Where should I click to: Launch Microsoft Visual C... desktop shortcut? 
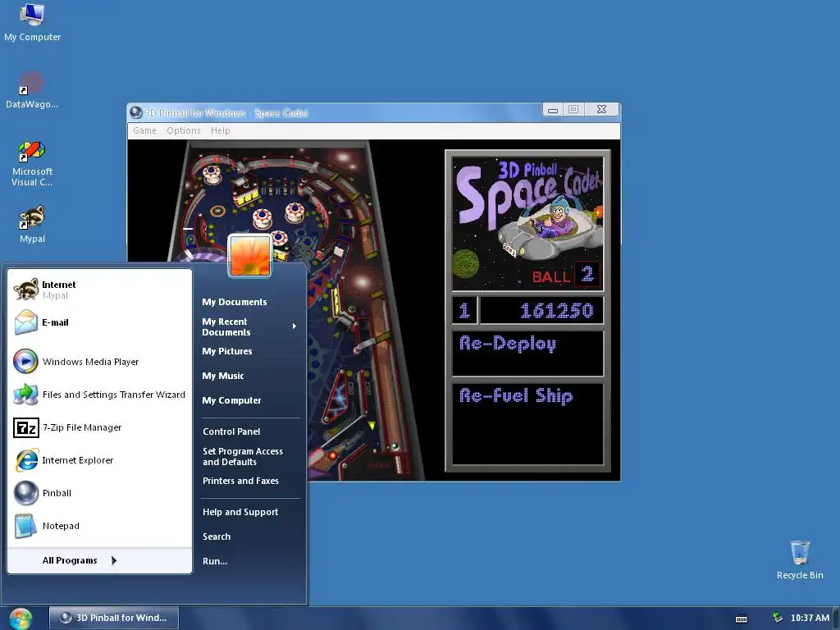coord(32,163)
